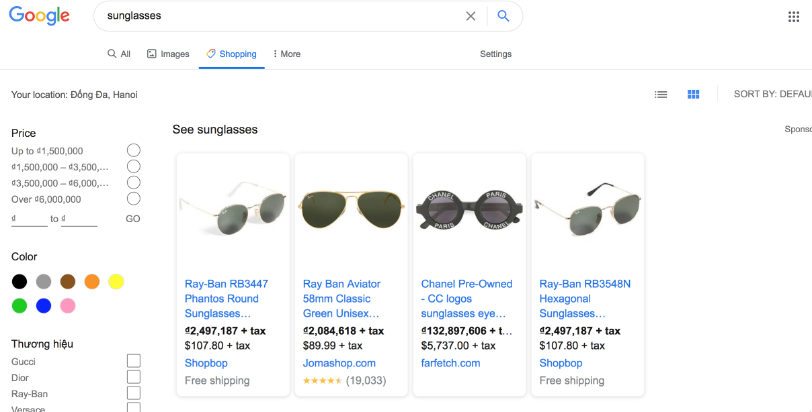Open Chanel CC logos sunglasses image
Screen dimensions: 812x412
(x=469, y=210)
